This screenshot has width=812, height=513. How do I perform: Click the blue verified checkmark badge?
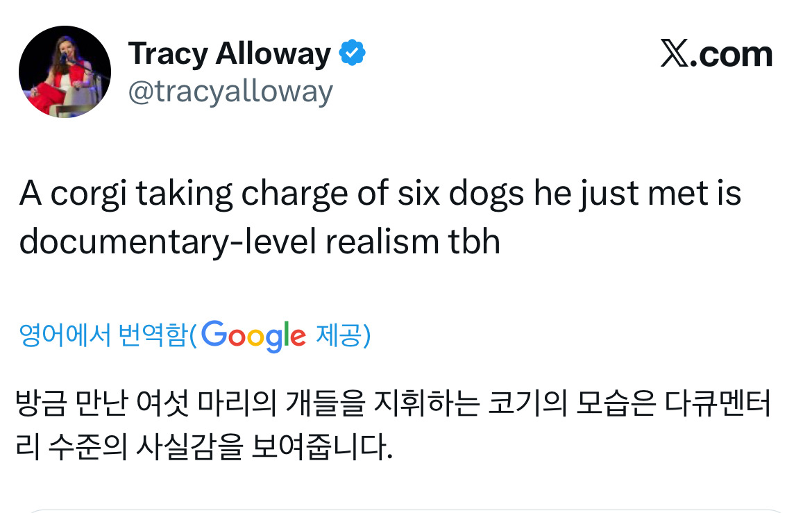[x=352, y=53]
